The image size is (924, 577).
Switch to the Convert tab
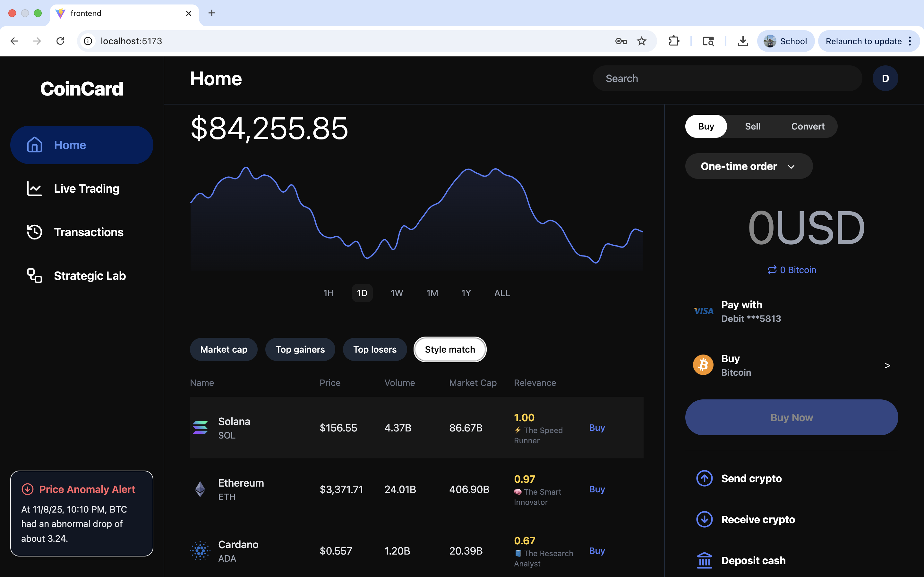(x=808, y=126)
